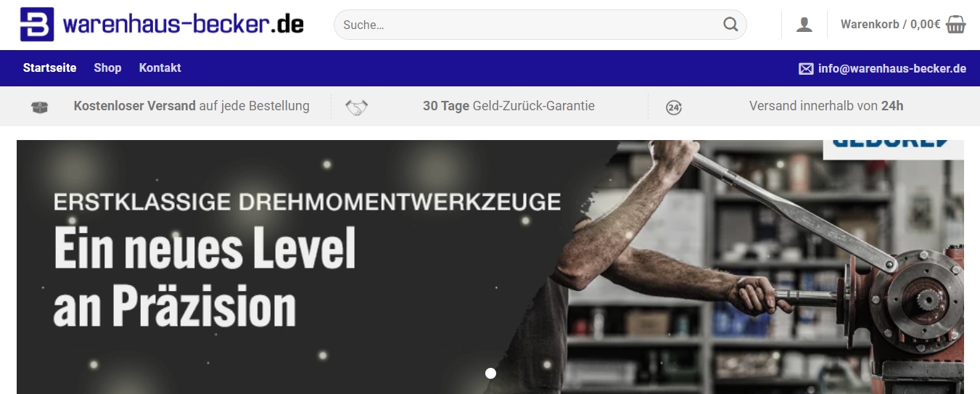Click the 24-hour clock icon
980x394 pixels.
tap(674, 108)
